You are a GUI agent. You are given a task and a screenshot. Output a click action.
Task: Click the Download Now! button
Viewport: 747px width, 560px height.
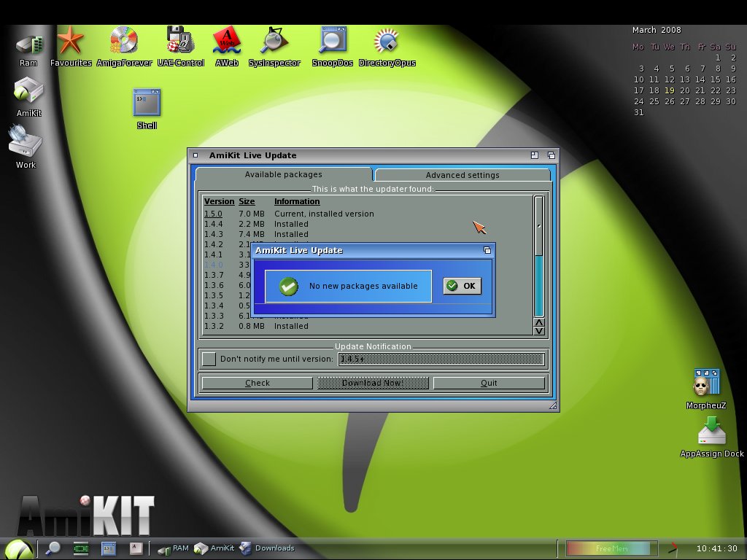tap(373, 383)
